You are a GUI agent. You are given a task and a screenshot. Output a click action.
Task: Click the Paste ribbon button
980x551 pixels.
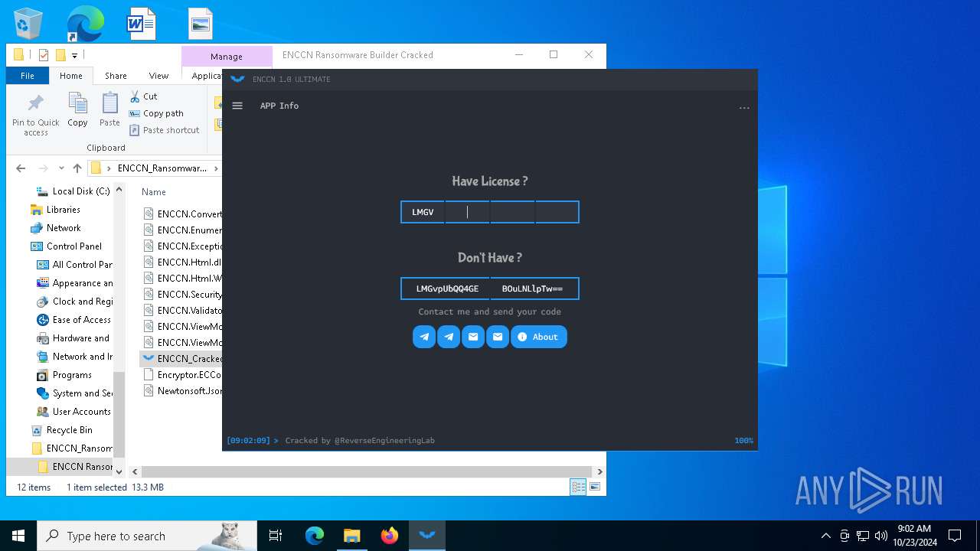[109, 110]
